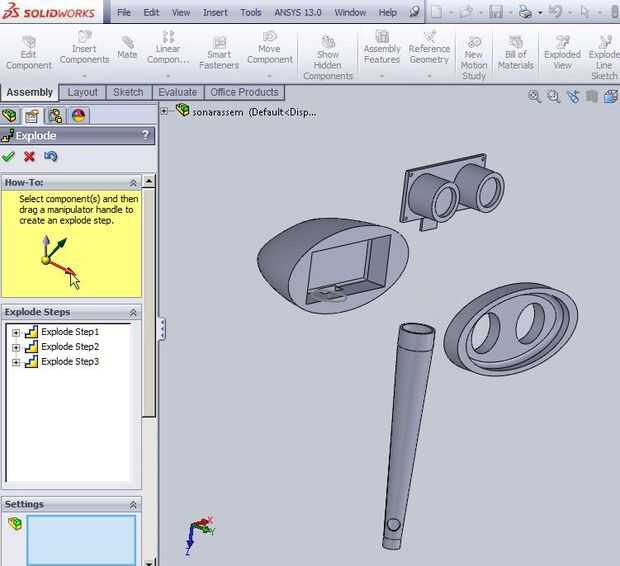Open the Linear Component dropdown arrow
620x566 pixels.
(168, 76)
